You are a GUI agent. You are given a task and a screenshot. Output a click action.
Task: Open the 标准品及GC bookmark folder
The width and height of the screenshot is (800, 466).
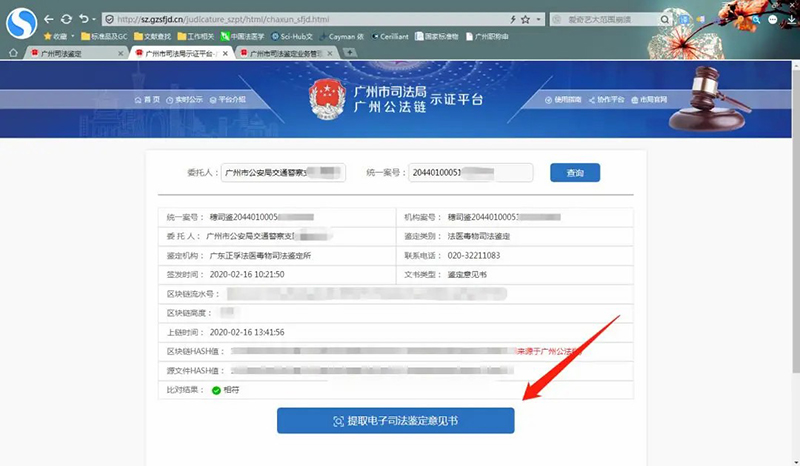pos(104,36)
